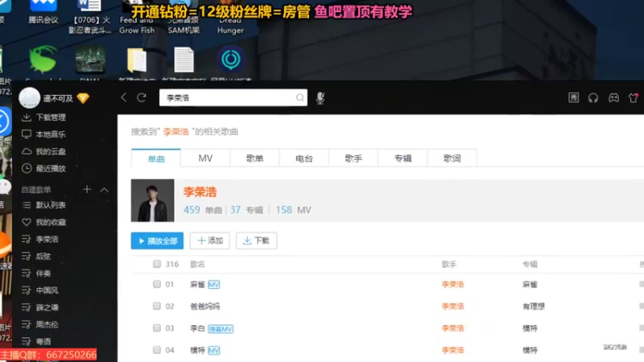Click song title 爸爸妈妈
This screenshot has height=362, width=644.
tap(205, 306)
